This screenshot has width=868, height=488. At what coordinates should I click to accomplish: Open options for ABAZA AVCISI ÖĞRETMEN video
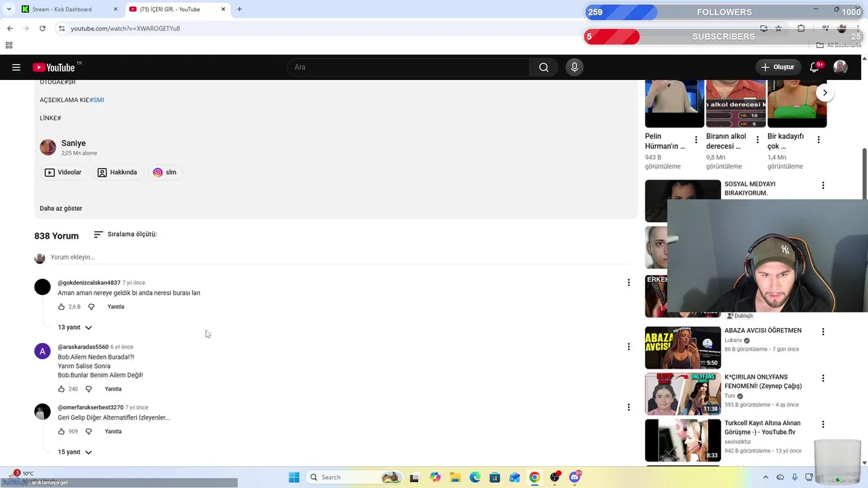(823, 332)
